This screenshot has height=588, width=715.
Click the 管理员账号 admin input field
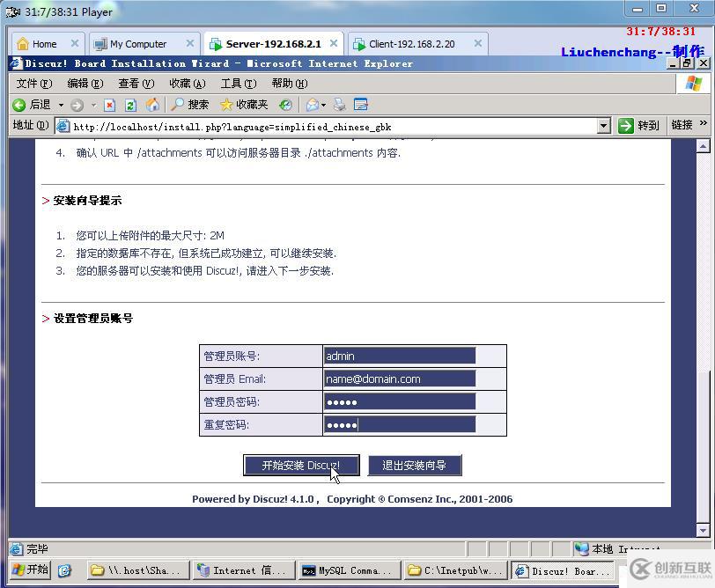click(x=400, y=356)
